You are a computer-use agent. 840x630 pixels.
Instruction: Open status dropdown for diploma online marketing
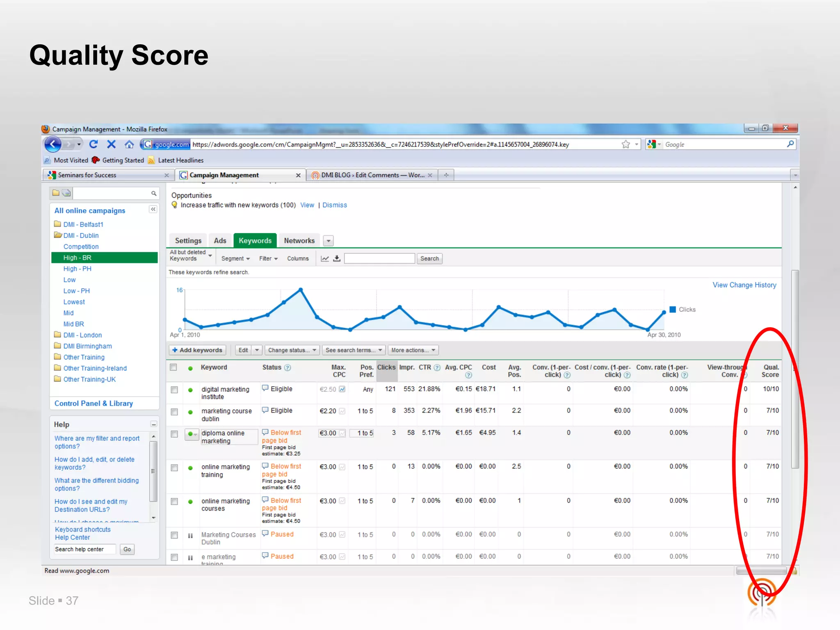tap(192, 434)
